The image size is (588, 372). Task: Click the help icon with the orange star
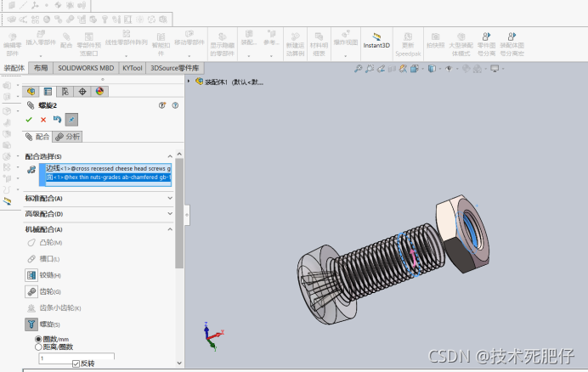click(x=162, y=105)
